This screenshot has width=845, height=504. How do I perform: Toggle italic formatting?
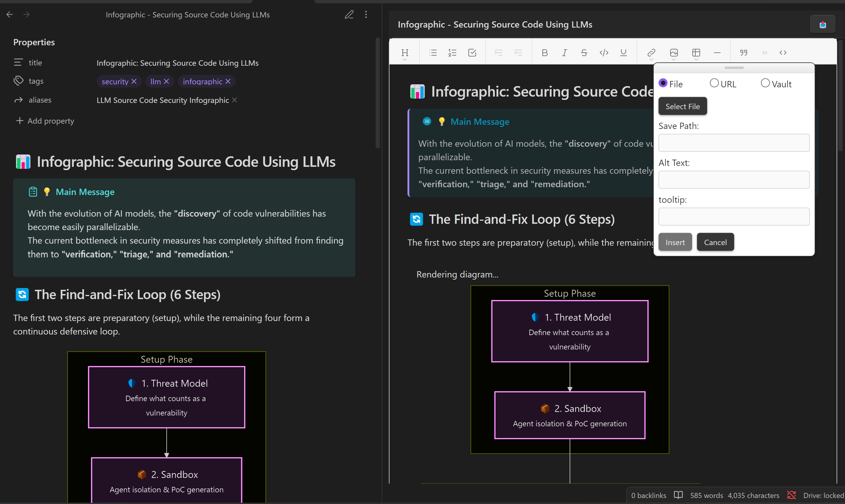564,52
